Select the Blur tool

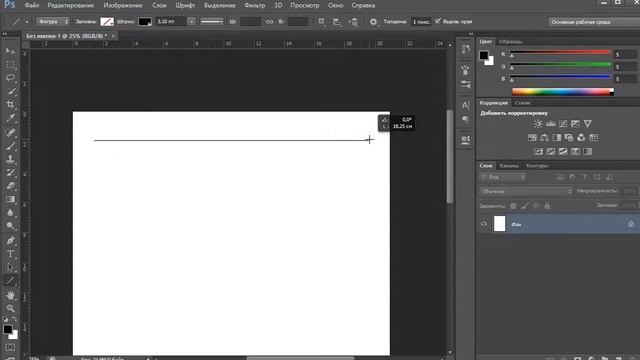tap(11, 213)
